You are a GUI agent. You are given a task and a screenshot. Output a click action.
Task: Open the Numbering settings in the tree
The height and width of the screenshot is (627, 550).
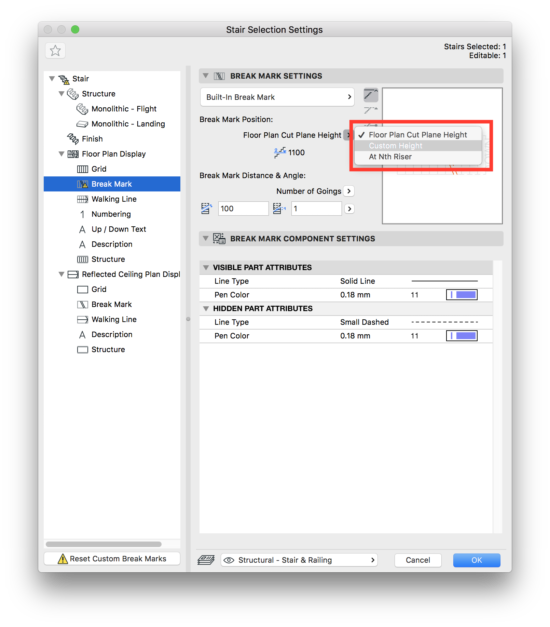[105, 214]
